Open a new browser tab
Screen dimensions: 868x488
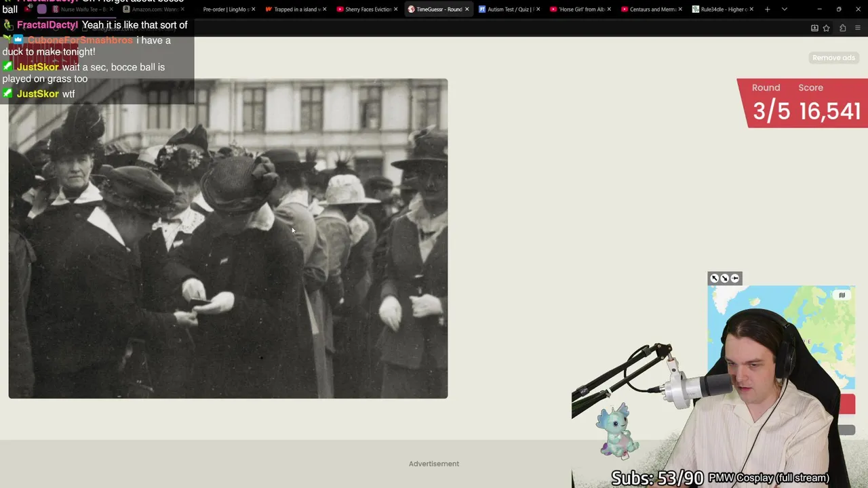[767, 9]
